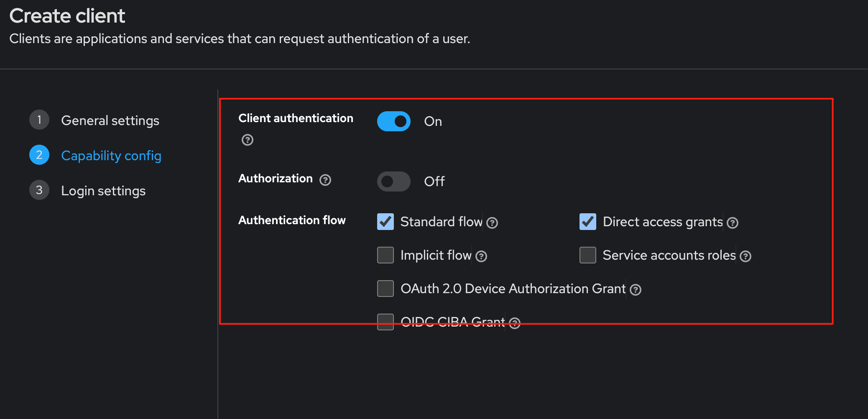Image resolution: width=868 pixels, height=419 pixels.
Task: Tick OAuth 2.0 Device Authorization Grant checkbox
Action: [385, 289]
